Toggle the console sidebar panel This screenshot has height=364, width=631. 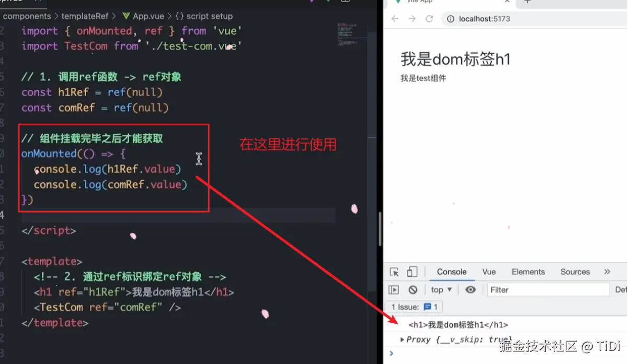tap(394, 290)
